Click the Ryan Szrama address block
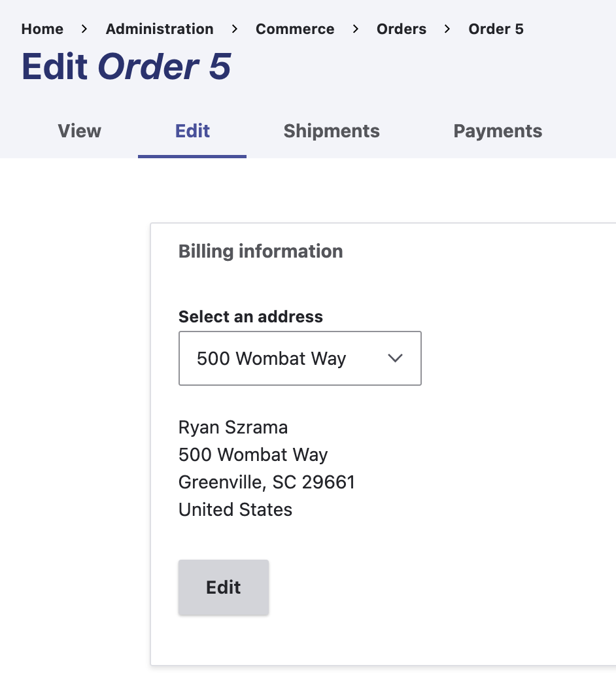Image resolution: width=616 pixels, height=680 pixels. click(x=266, y=468)
